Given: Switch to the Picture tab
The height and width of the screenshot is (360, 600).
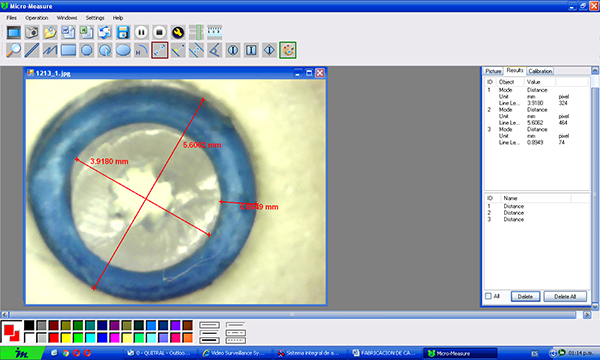Looking at the screenshot, I should 493,71.
